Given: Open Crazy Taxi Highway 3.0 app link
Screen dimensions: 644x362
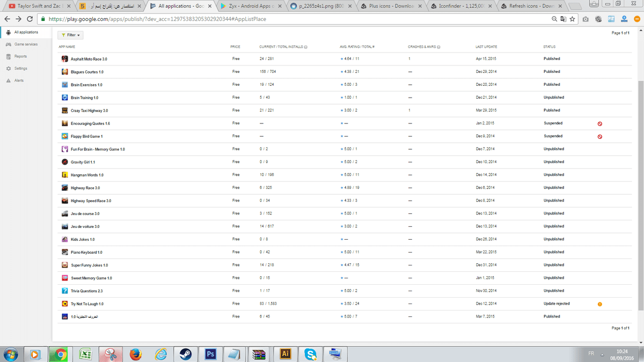Looking at the screenshot, I should 89,110.
